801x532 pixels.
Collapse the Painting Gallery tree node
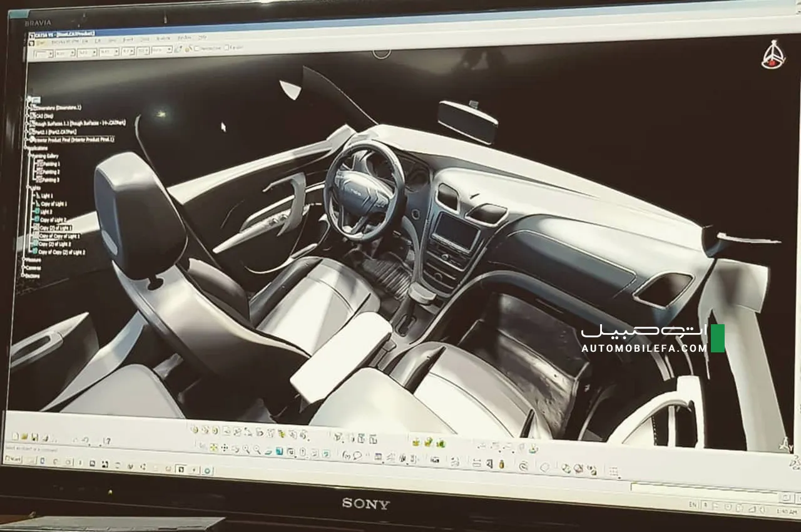pyautogui.click(x=29, y=156)
